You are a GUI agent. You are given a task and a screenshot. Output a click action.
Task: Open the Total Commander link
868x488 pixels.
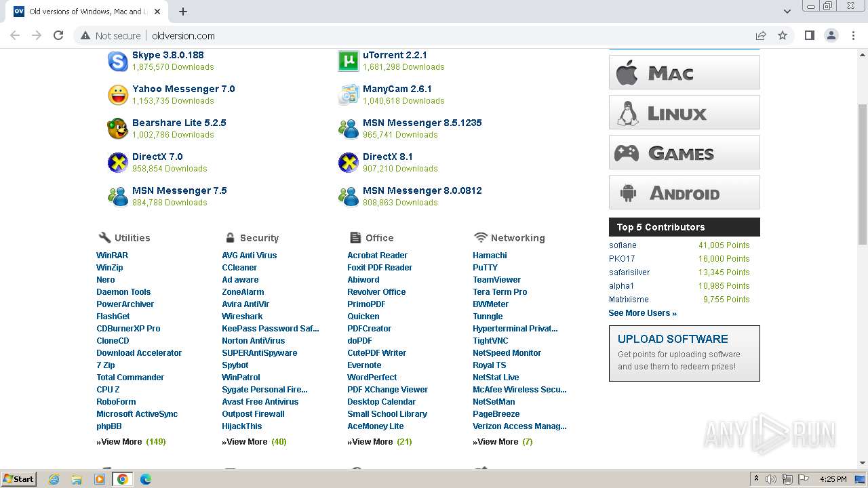[x=130, y=378]
